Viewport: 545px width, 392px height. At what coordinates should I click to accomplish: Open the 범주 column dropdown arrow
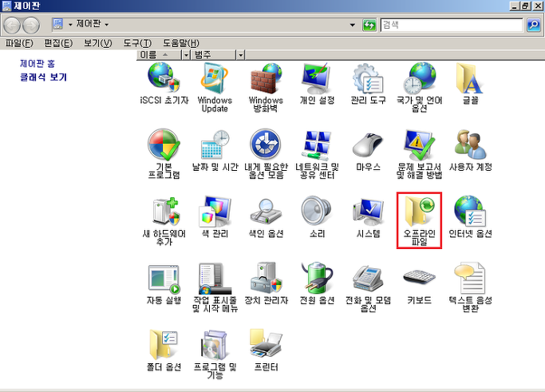tap(240, 55)
